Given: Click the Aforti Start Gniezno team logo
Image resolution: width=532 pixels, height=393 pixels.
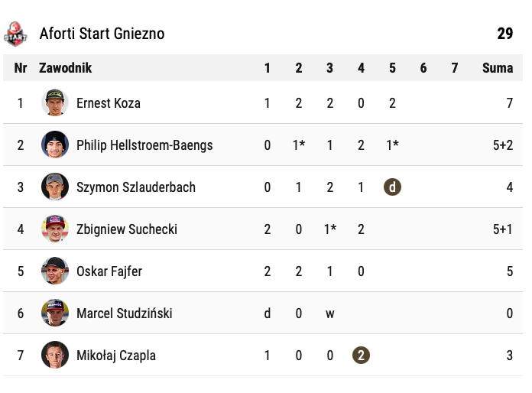Looking at the screenshot, I should point(15,34).
